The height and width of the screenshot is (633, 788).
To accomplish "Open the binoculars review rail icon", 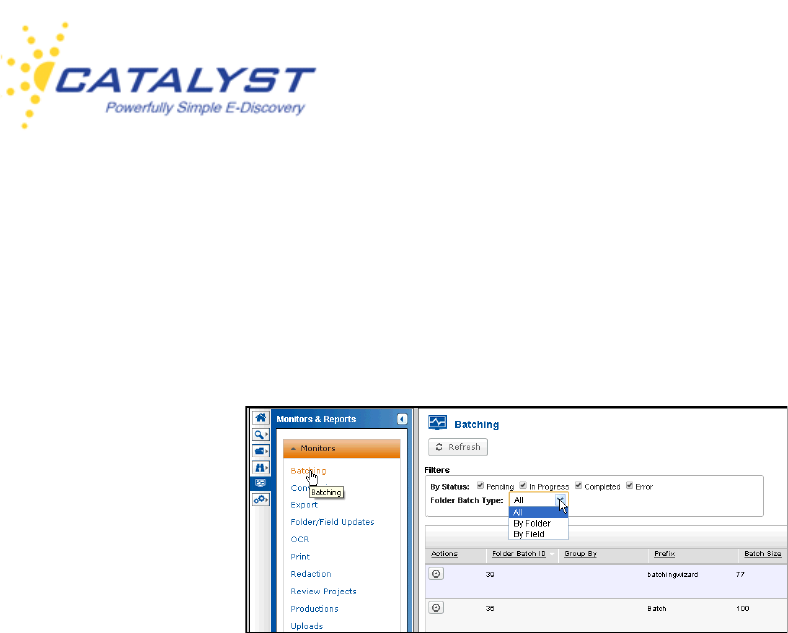I will tap(260, 468).
